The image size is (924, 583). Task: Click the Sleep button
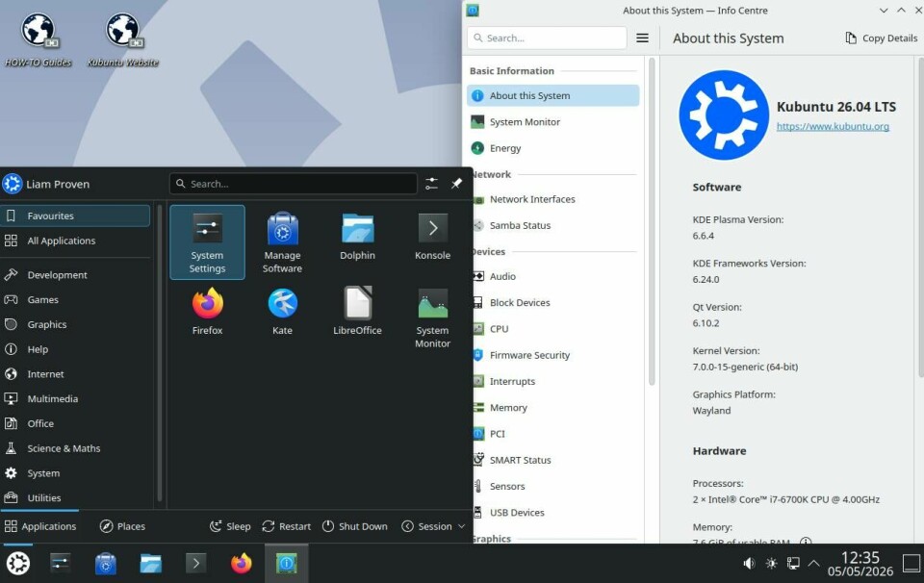click(230, 526)
